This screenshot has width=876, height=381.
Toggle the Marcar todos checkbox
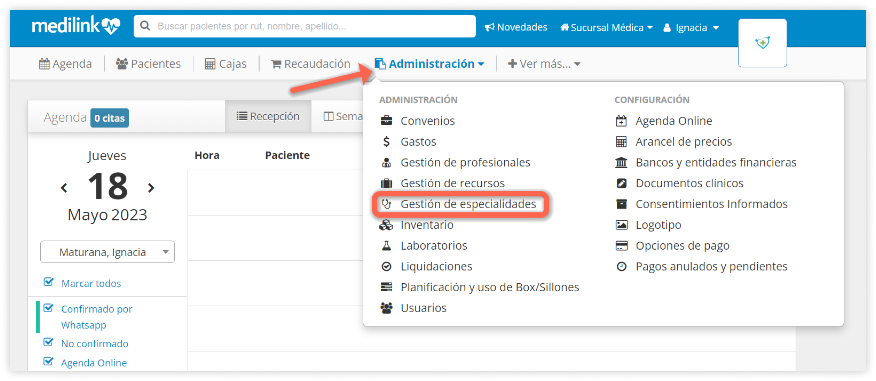click(48, 283)
